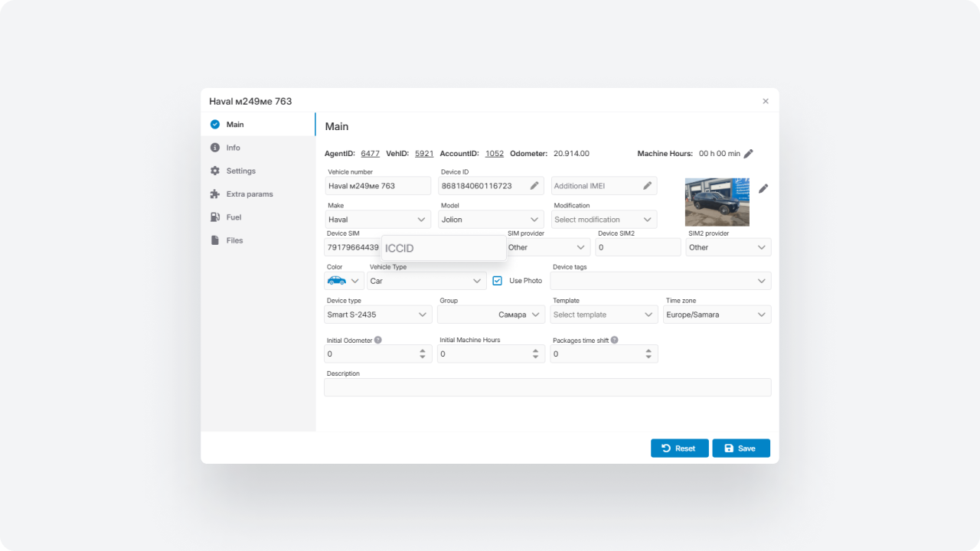
Task: Switch to the Settings tab
Action: tap(240, 171)
